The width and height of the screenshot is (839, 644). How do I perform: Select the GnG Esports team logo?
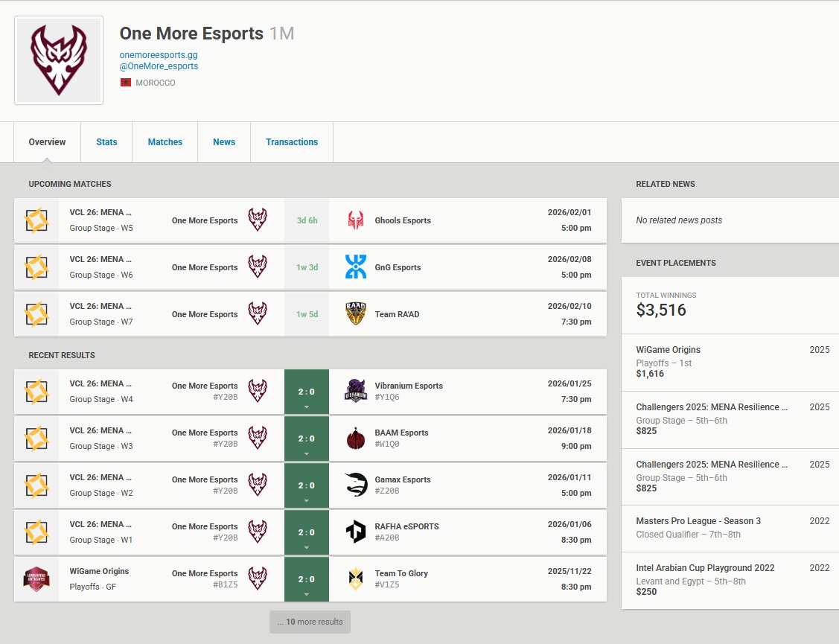pyautogui.click(x=355, y=267)
